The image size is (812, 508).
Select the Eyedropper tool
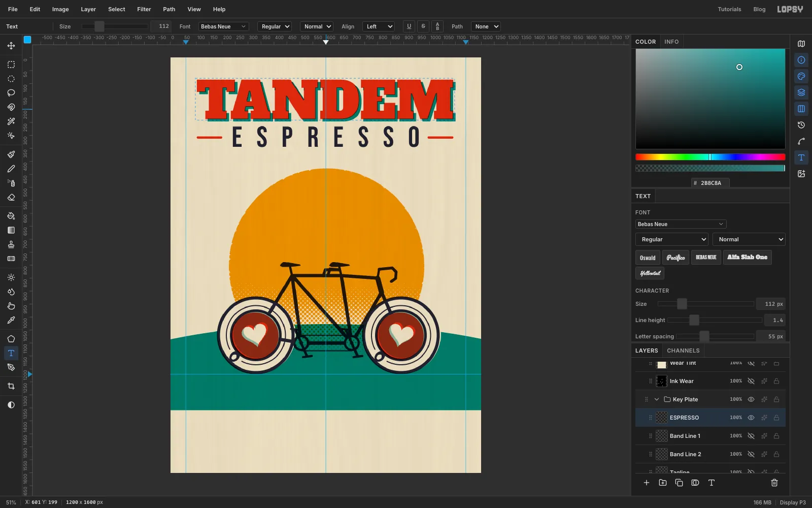pos(11,320)
